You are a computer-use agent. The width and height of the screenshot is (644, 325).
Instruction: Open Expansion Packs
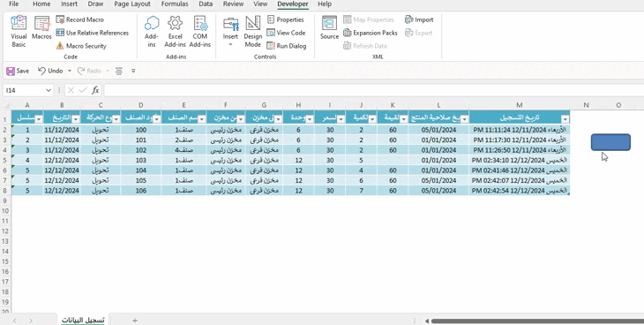(x=370, y=33)
